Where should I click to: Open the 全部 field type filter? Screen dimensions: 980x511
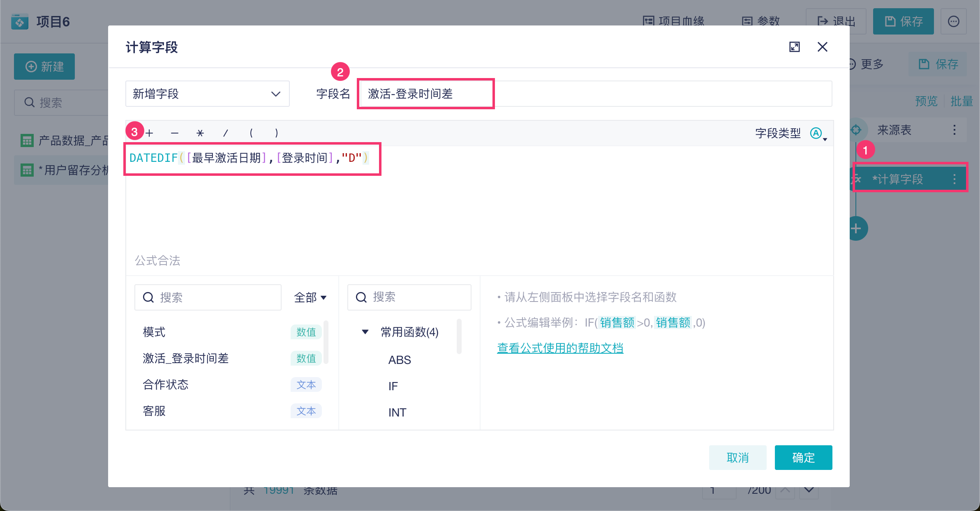pos(310,297)
